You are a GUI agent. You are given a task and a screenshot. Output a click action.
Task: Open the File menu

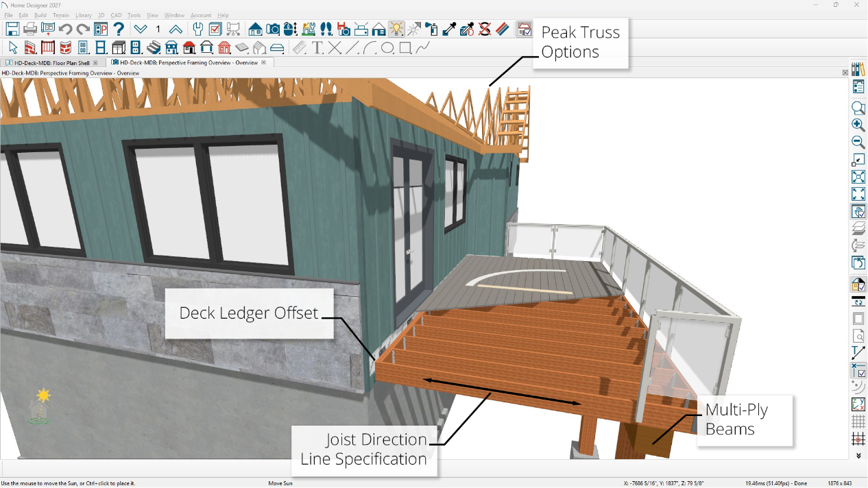[8, 15]
